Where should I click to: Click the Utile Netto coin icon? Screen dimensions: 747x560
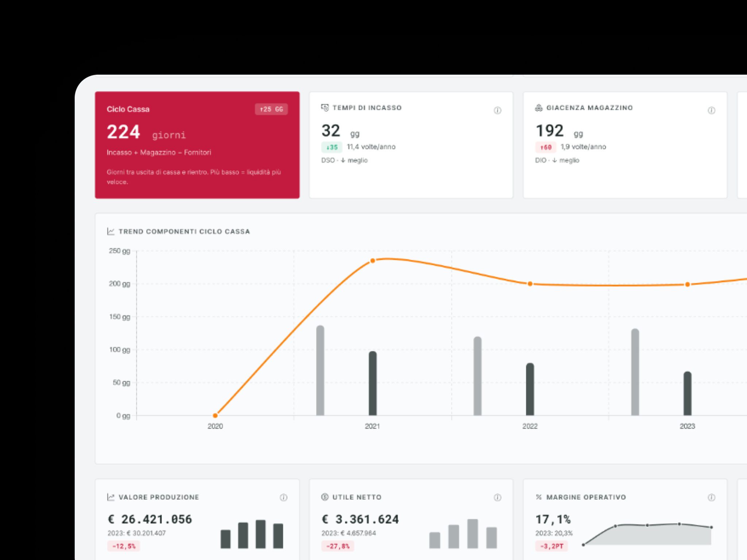tap(325, 497)
